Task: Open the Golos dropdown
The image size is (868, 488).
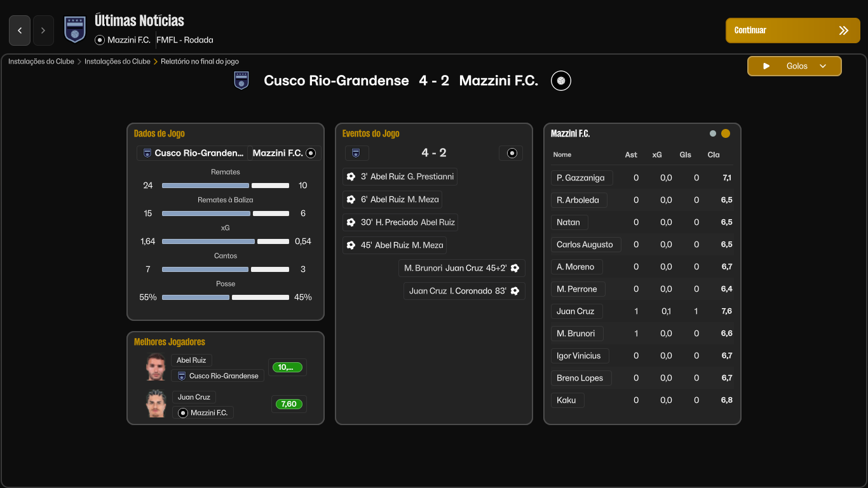Action: pos(794,66)
